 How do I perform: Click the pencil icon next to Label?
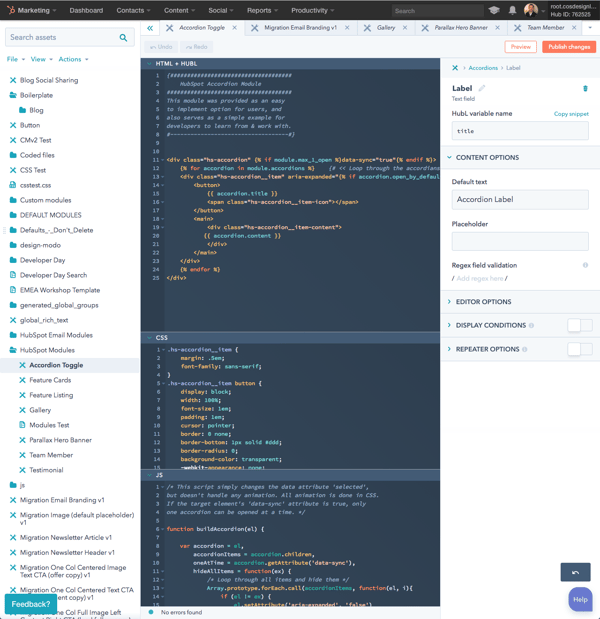(482, 88)
